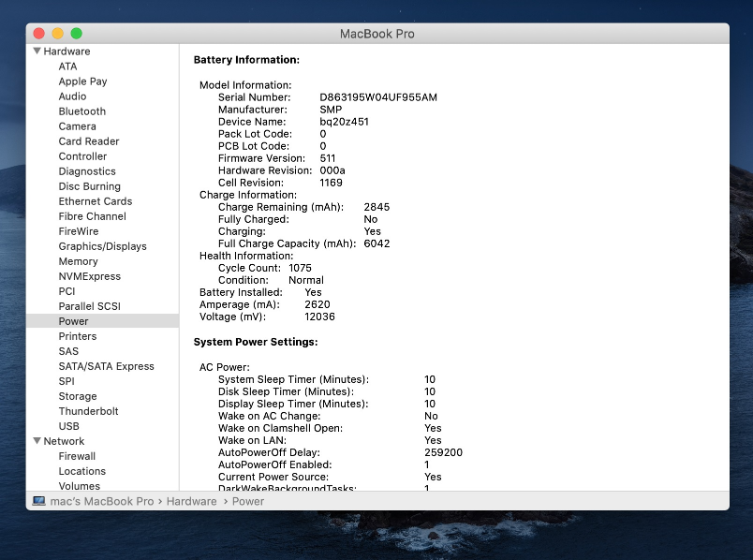
Task: Open Ethernet Cards information
Action: (x=96, y=201)
